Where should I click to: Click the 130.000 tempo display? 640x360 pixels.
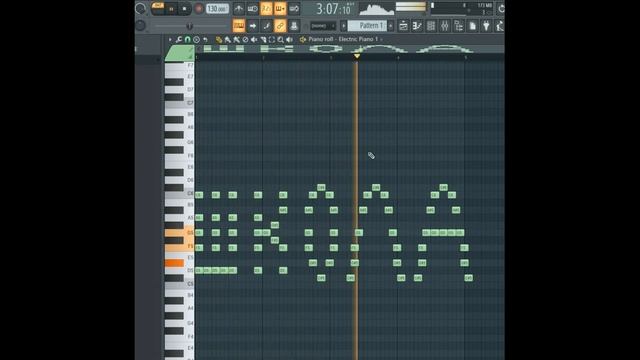217,9
